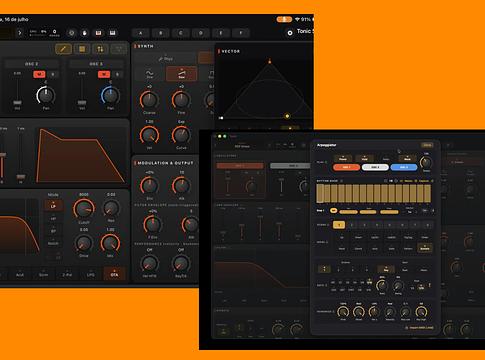Select the yellow grid view icon button
Screen dimensions: 485x360
82,49
